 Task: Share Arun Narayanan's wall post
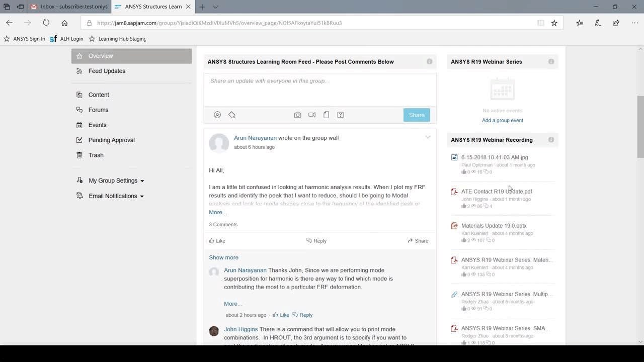click(418, 241)
